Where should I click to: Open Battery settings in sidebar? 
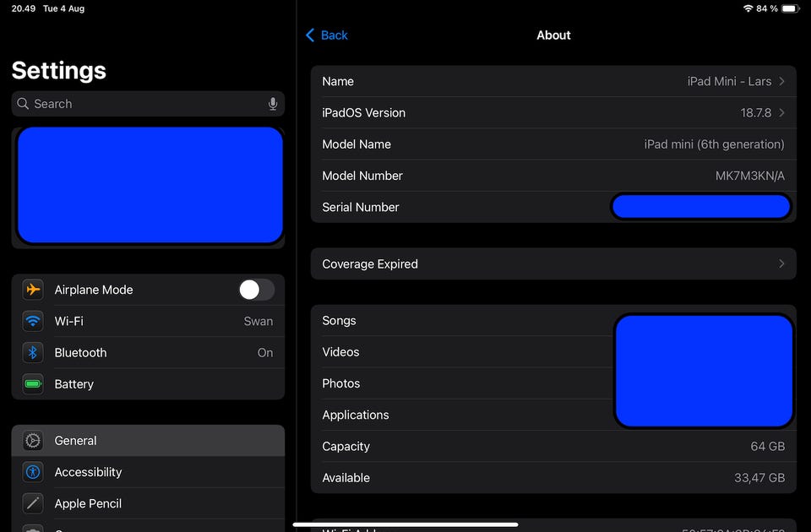click(148, 384)
